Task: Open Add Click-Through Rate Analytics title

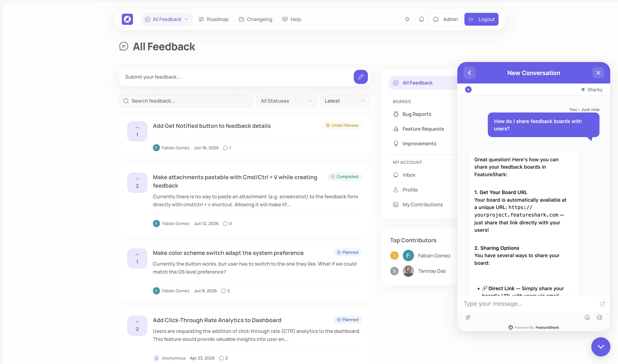Action: 217,320
